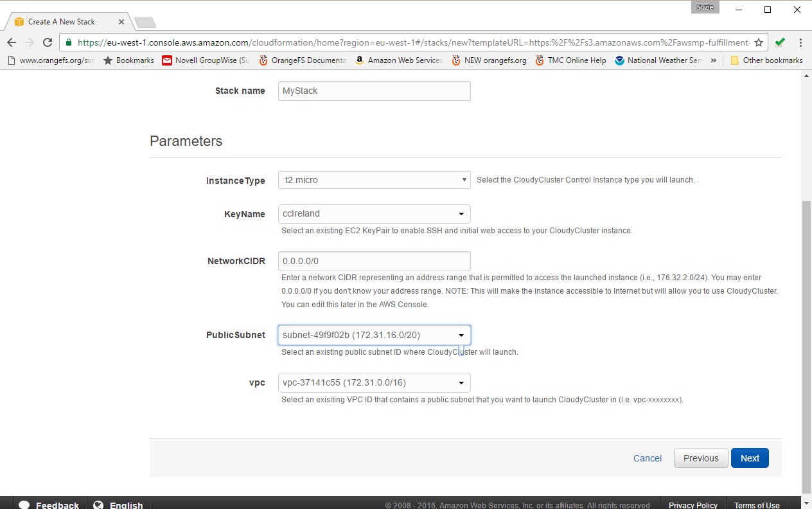View site security info via the padlock icon
The height and width of the screenshot is (509, 812).
(68, 42)
